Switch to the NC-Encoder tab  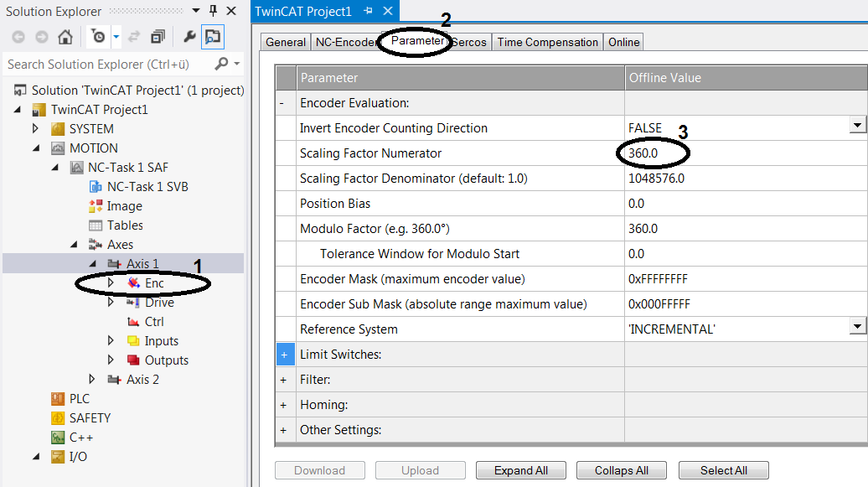pyautogui.click(x=346, y=42)
